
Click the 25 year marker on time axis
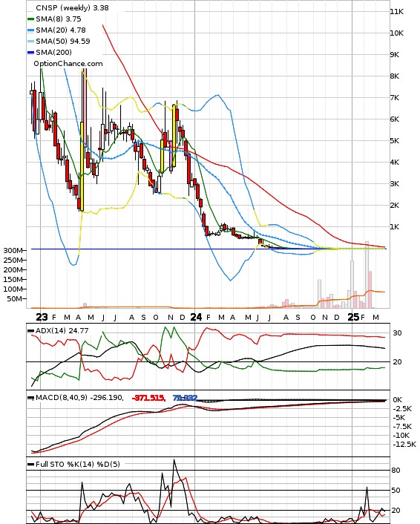coord(353,317)
